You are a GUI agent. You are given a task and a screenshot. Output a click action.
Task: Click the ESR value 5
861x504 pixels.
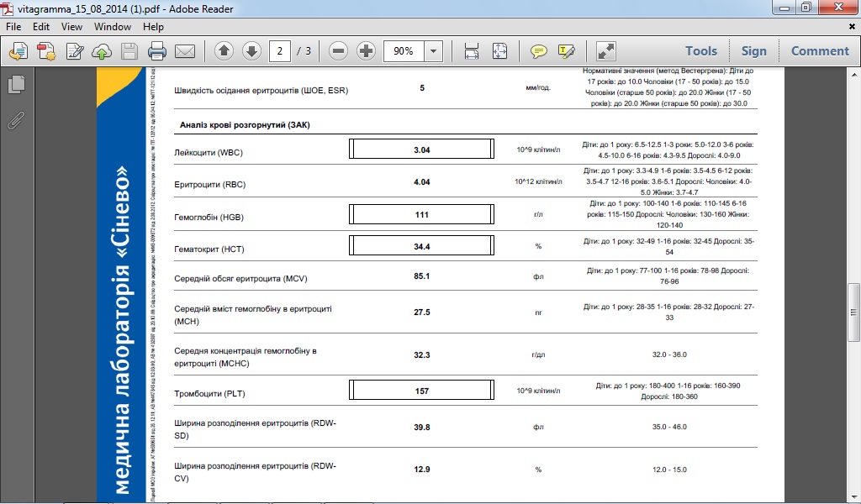(422, 87)
